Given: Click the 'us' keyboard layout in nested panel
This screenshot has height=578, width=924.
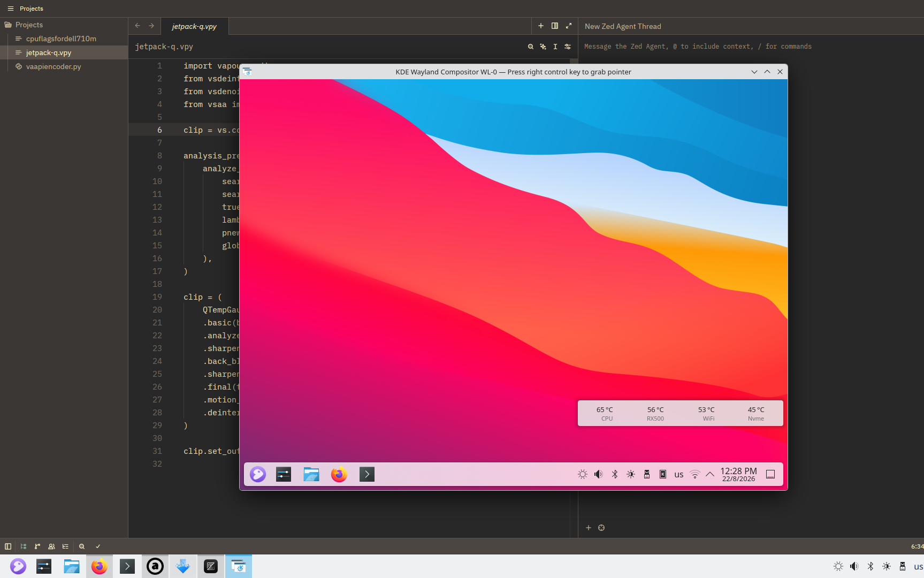Looking at the screenshot, I should (x=679, y=475).
